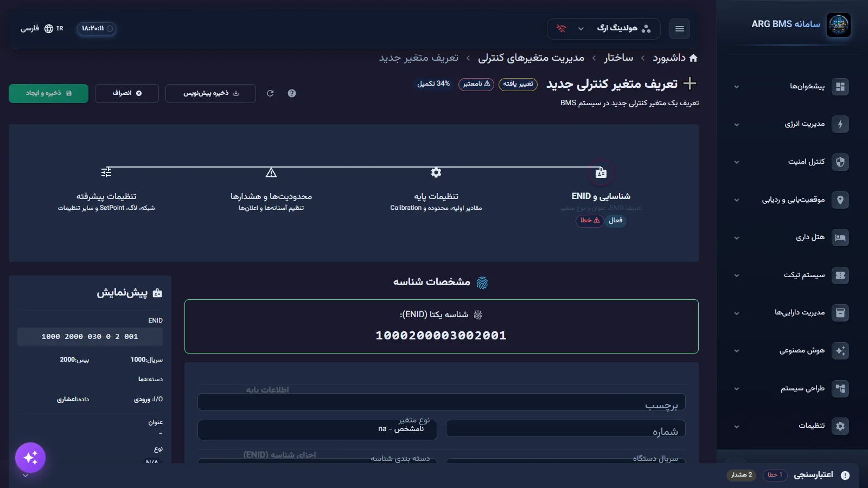Click the ENID value 1000200003002001
The height and width of the screenshot is (488, 868).
(x=441, y=336)
